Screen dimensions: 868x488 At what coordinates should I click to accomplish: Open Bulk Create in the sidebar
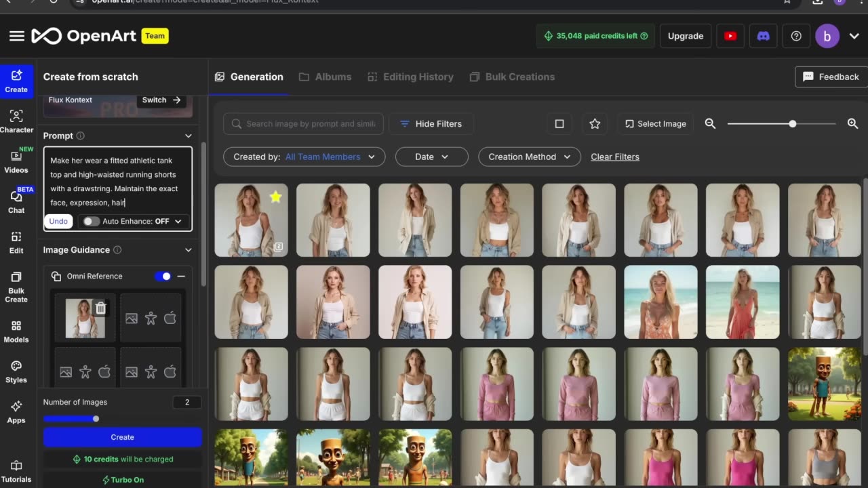pyautogui.click(x=16, y=287)
